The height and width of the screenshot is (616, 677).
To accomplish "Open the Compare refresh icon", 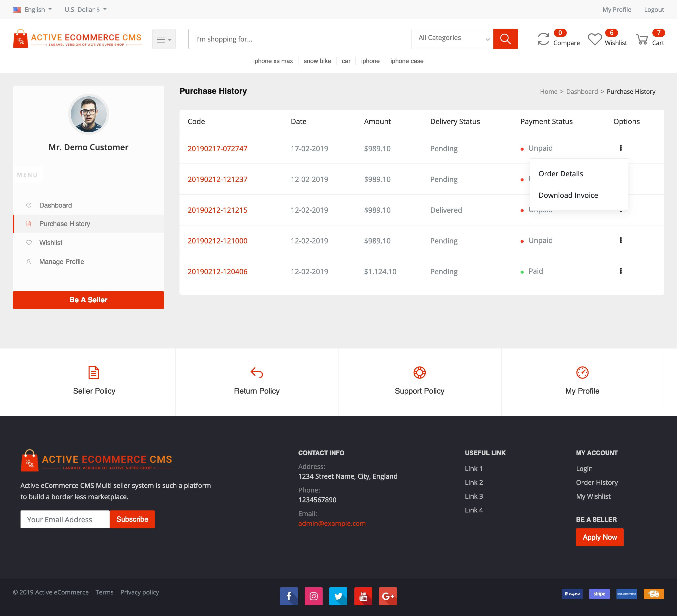I will click(543, 39).
